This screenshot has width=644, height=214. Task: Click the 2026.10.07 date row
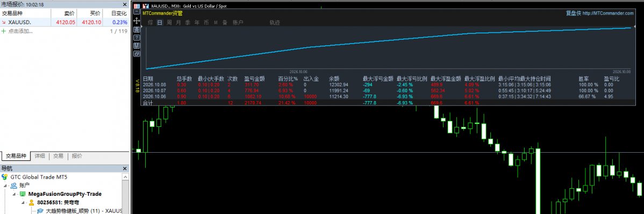point(154,90)
